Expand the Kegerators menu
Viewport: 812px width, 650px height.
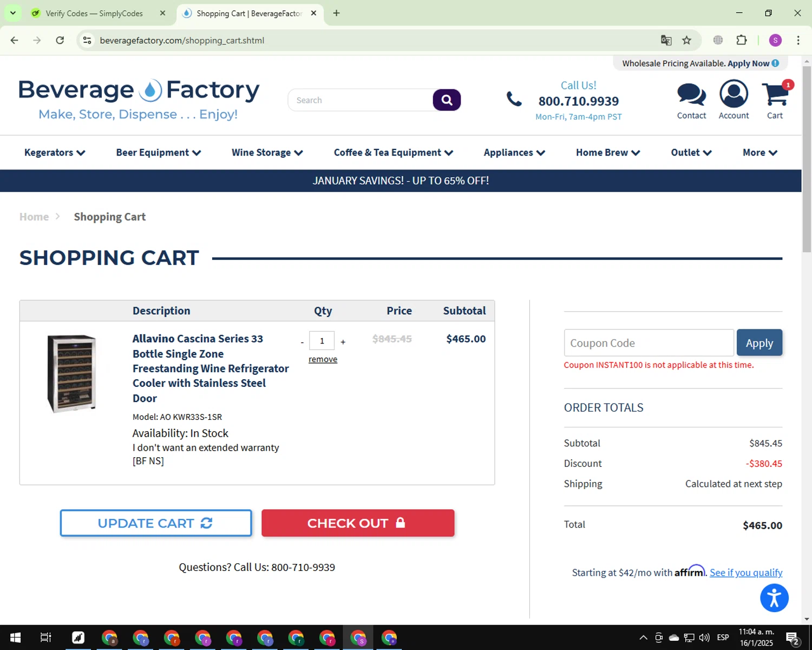tap(55, 153)
